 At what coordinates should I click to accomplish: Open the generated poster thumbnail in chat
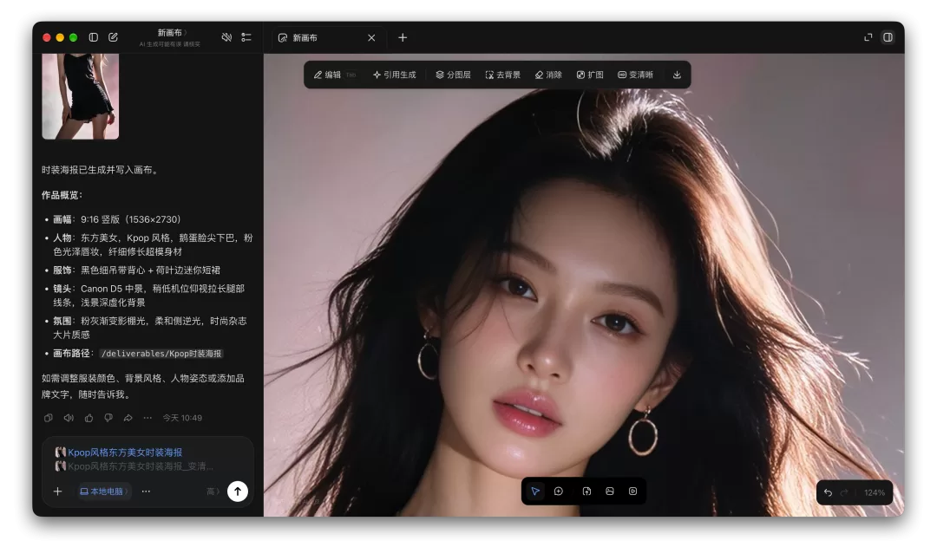point(81,96)
